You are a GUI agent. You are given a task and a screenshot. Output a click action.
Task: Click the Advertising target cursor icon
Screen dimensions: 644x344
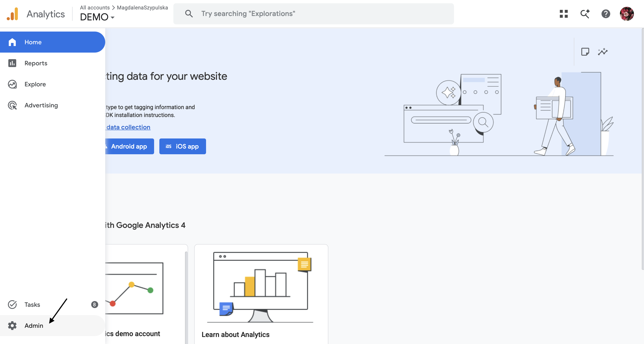coord(12,105)
